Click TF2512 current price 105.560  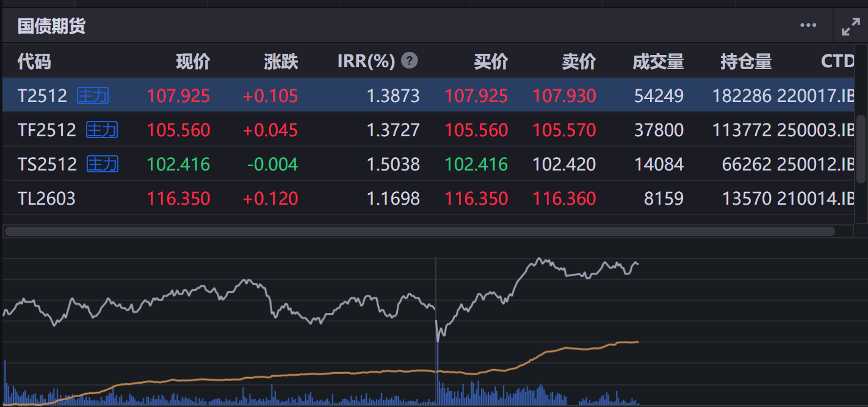tap(178, 130)
